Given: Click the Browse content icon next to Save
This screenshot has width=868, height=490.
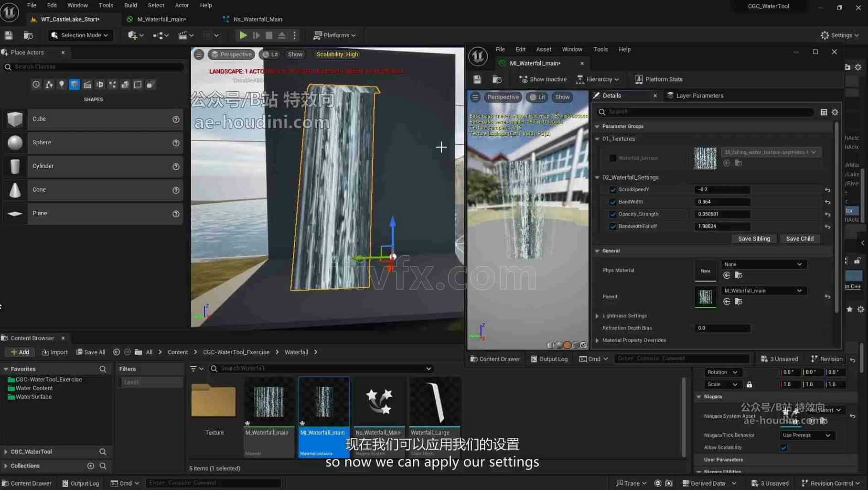Looking at the screenshot, I should (x=28, y=35).
